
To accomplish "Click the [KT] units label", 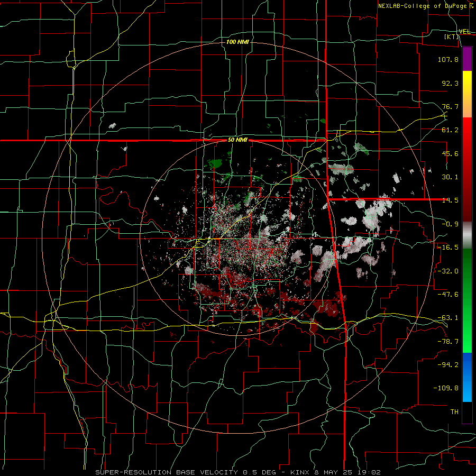I will point(452,36).
